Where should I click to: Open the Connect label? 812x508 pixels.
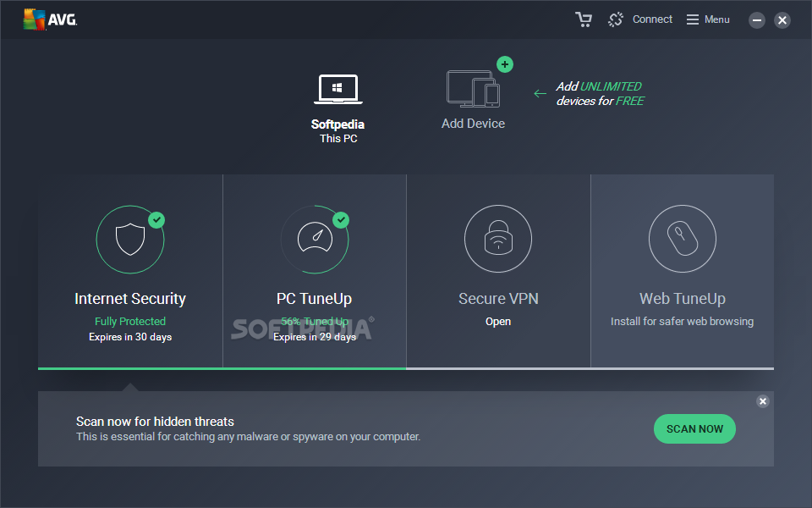(x=652, y=19)
